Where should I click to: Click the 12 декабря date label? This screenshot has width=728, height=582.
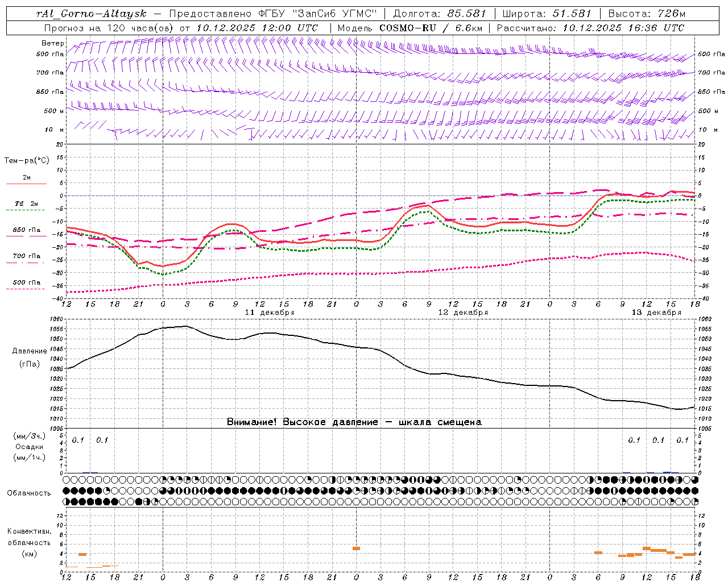pyautogui.click(x=463, y=313)
